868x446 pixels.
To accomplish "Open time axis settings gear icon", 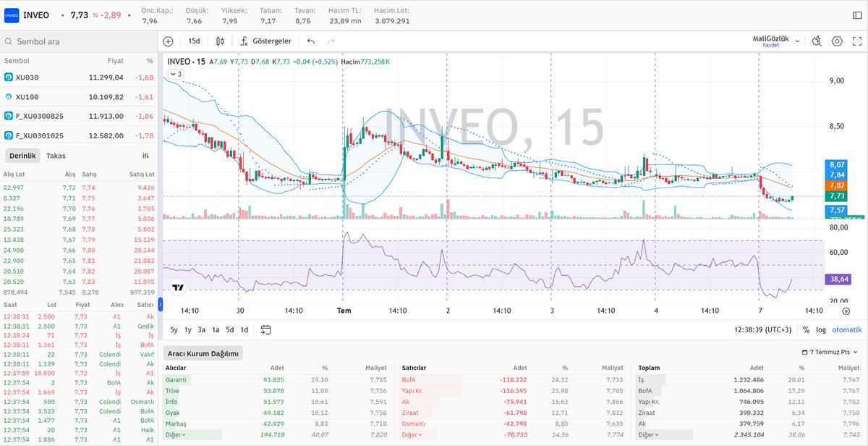I will click(x=846, y=311).
